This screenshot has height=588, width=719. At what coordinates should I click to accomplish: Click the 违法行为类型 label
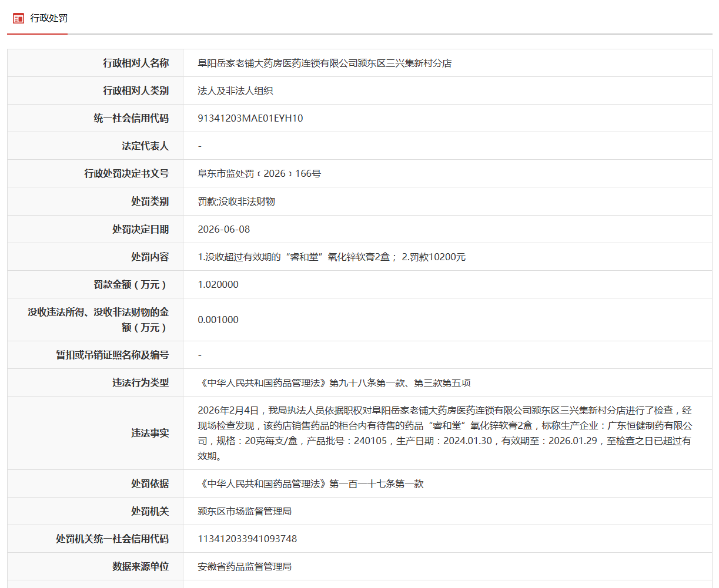coord(141,382)
